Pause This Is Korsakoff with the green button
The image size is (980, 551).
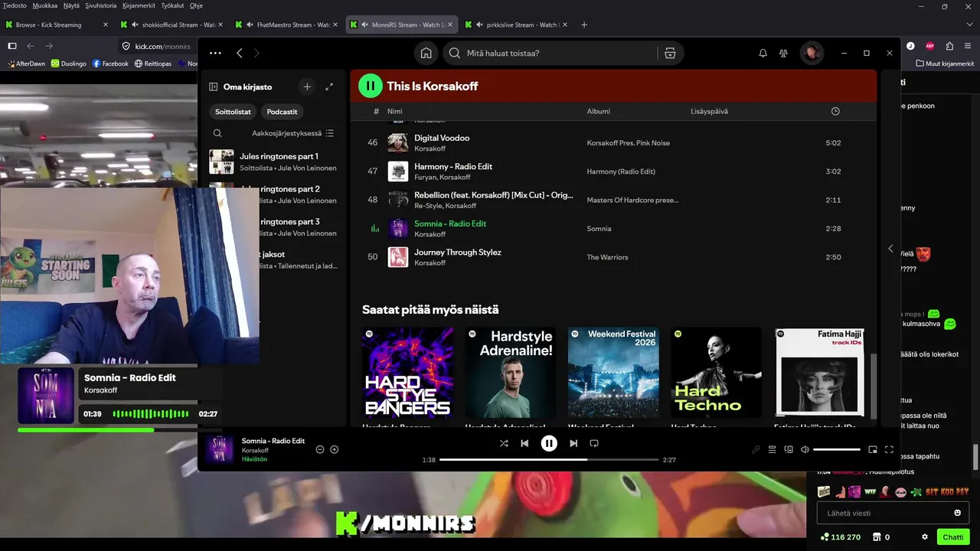pyautogui.click(x=371, y=86)
